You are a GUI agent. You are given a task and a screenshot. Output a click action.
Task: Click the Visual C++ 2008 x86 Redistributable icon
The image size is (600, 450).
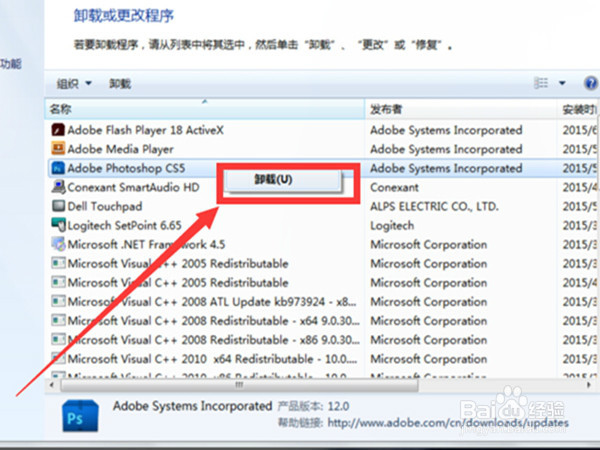58,340
